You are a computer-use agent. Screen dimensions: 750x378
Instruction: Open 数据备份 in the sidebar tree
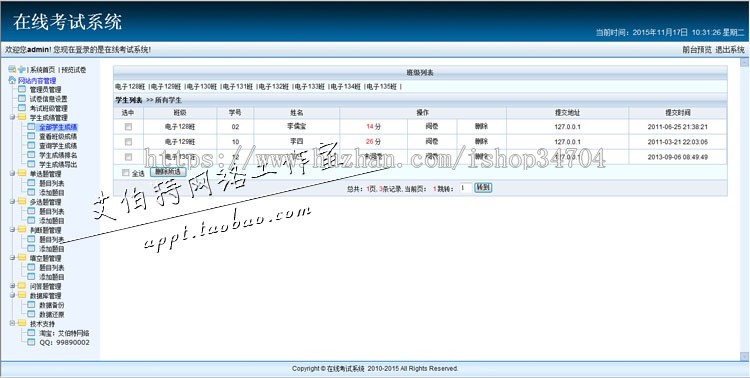point(52,305)
